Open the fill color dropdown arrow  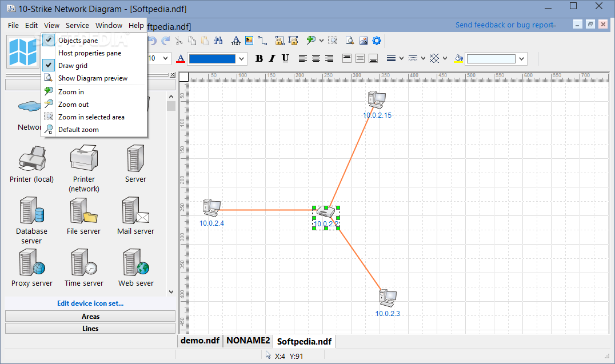(521, 59)
